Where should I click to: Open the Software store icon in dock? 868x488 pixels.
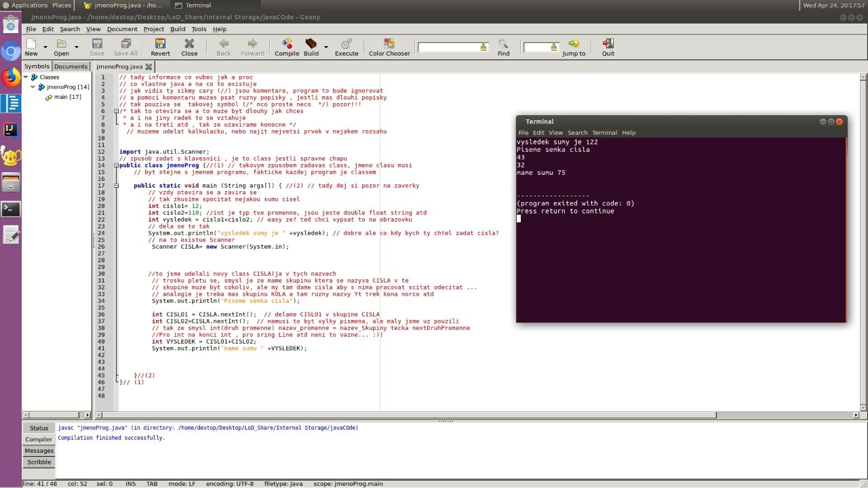[x=10, y=26]
